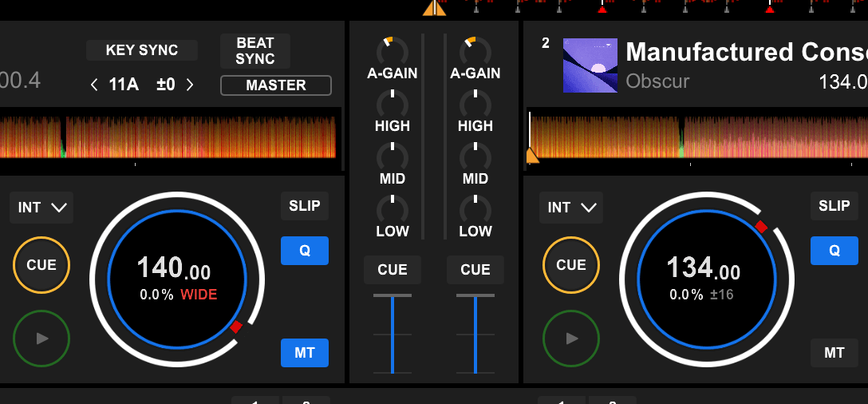
Task: Click the left deck jog wheel showing 140.00
Action: (177, 279)
